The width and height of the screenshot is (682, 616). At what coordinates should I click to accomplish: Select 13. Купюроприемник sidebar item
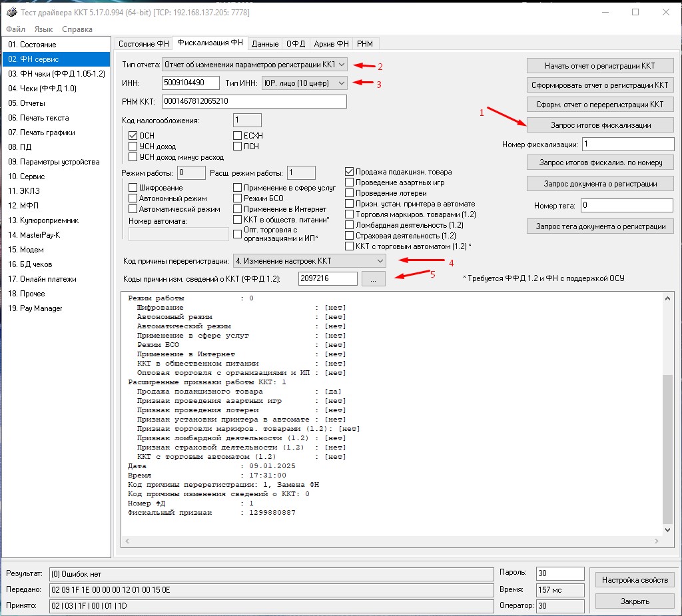[x=57, y=220]
